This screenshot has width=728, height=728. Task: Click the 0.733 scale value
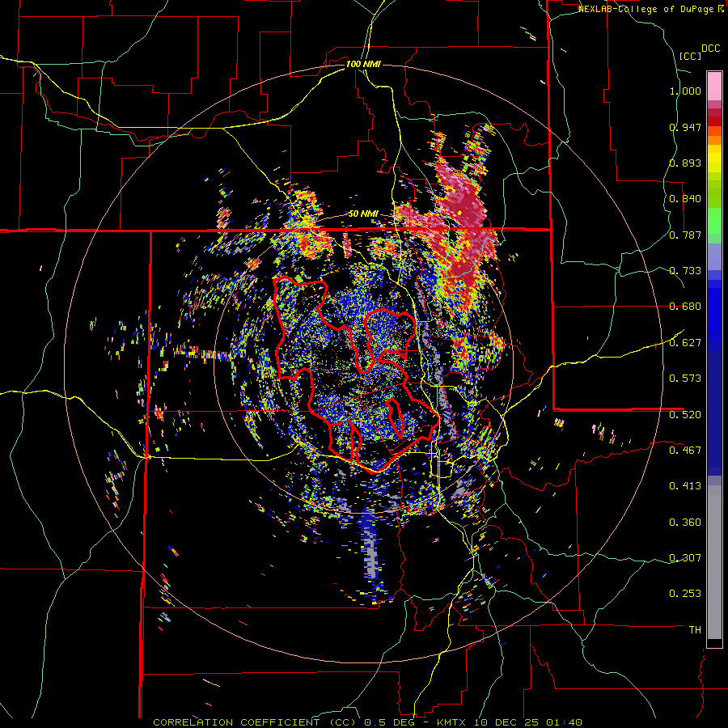coord(685,271)
